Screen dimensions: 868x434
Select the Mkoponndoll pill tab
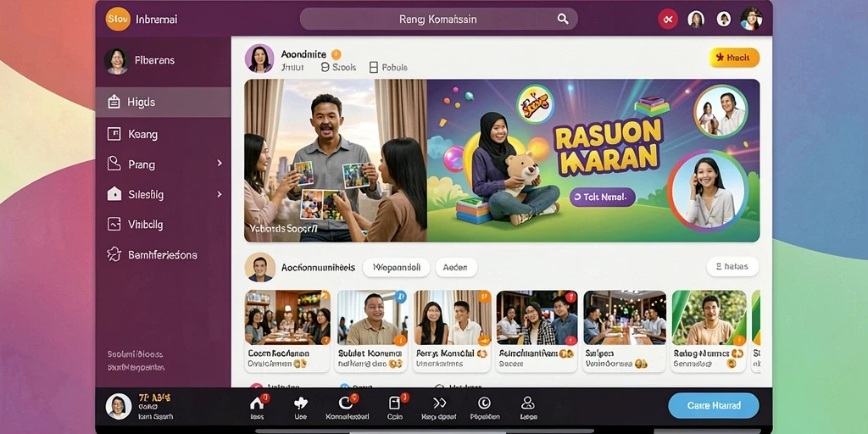396,267
